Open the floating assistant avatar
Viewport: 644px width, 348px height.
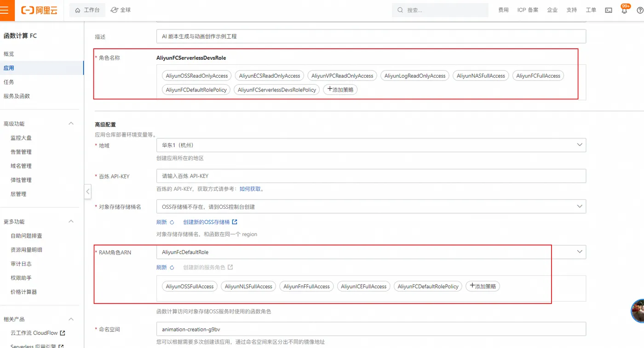tap(638, 311)
